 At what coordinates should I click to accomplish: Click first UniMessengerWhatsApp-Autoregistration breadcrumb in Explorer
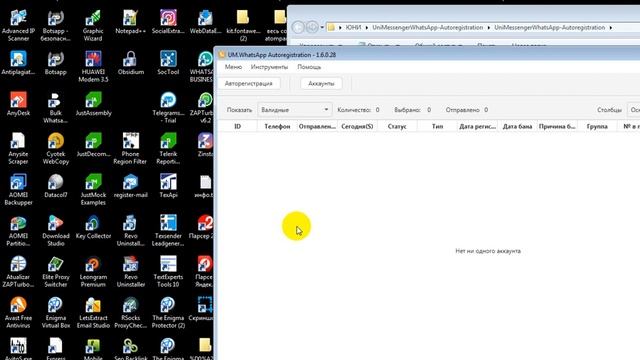click(427, 28)
